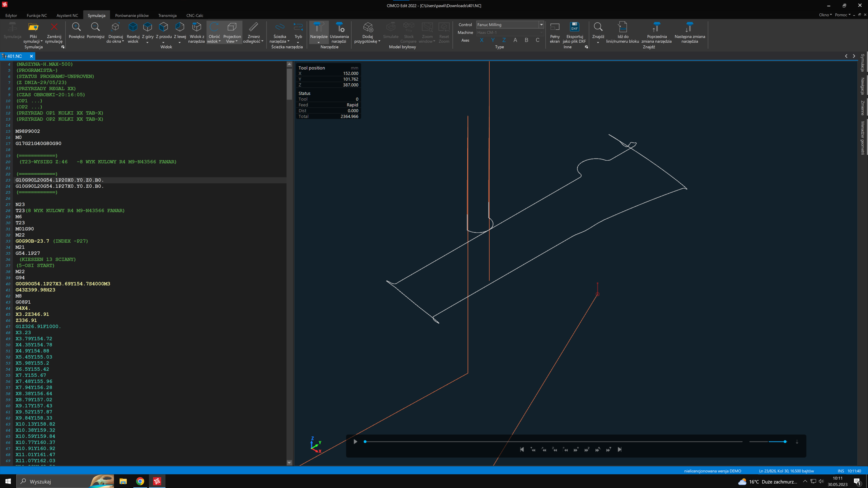Image resolution: width=868 pixels, height=488 pixels.
Task: Open File Explorer from taskbar
Action: 123,481
